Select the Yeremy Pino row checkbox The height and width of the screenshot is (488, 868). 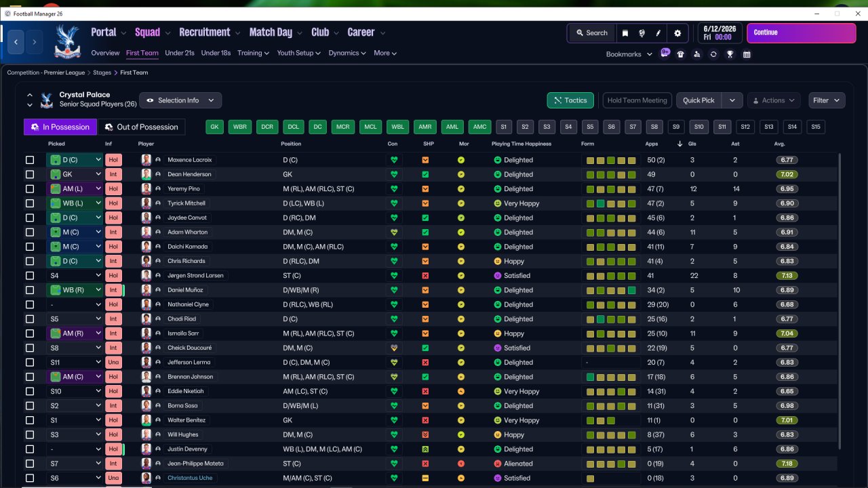[x=30, y=189]
